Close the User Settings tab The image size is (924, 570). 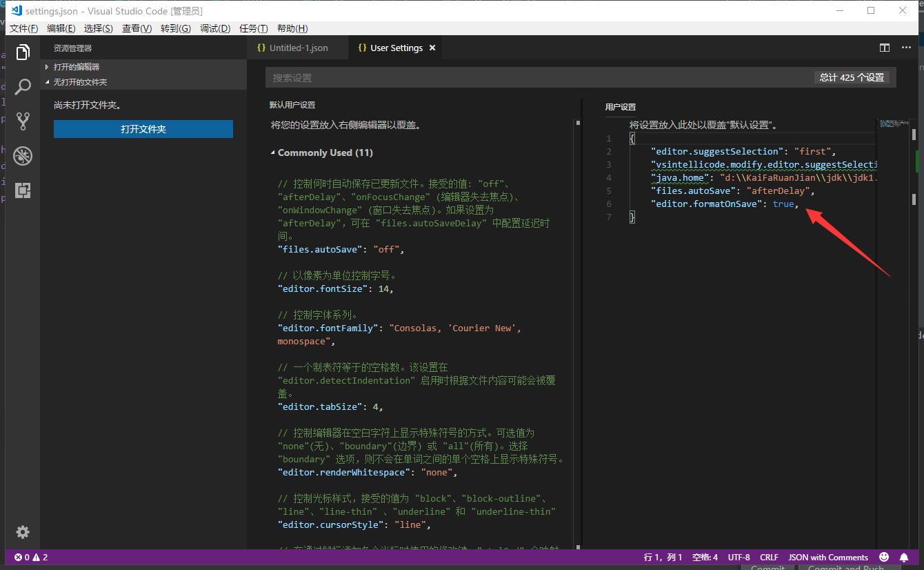[x=432, y=48]
